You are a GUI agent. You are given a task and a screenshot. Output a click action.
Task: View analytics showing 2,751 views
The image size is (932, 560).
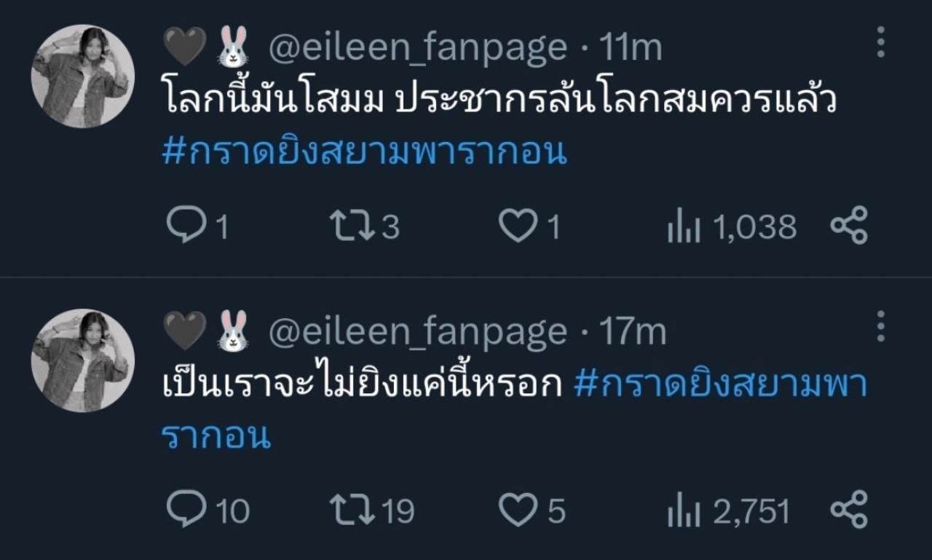tap(683, 511)
